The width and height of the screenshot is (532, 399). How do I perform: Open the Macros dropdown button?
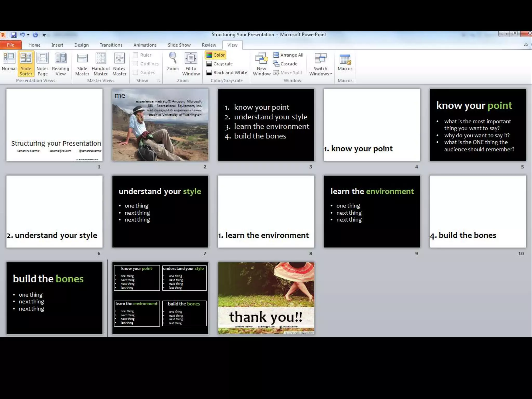[345, 62]
